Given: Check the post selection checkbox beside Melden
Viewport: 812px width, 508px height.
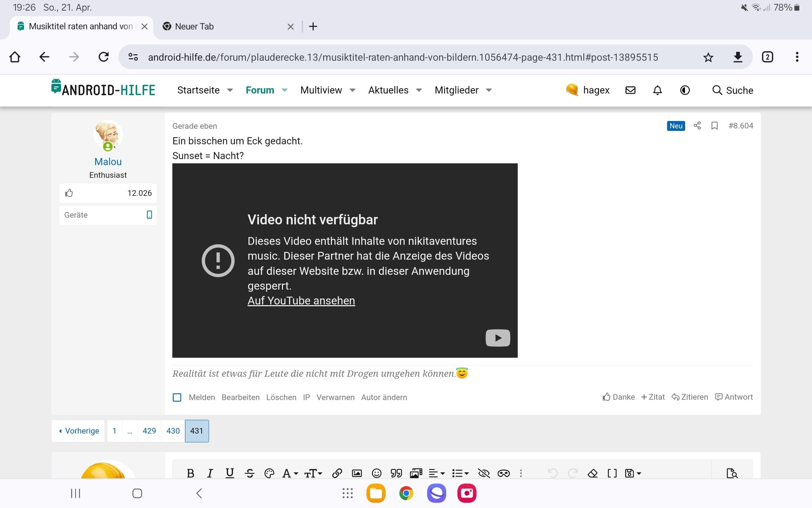Looking at the screenshot, I should pyautogui.click(x=177, y=398).
